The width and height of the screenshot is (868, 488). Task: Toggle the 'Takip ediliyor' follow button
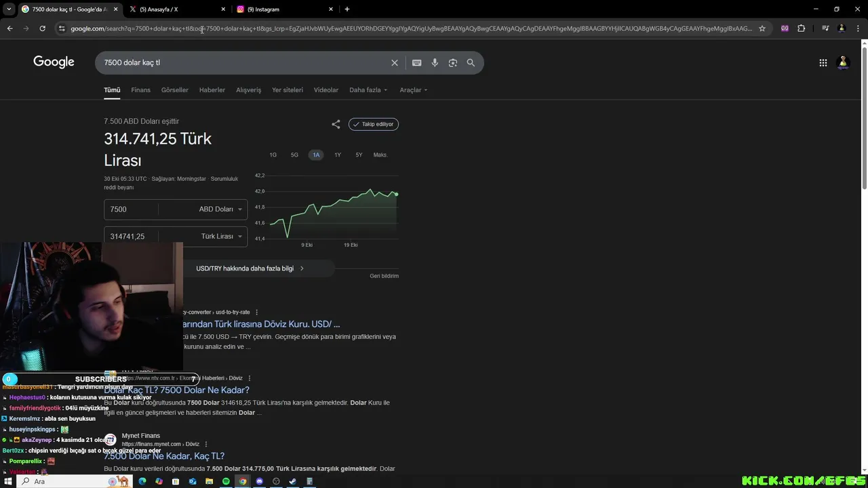(374, 124)
